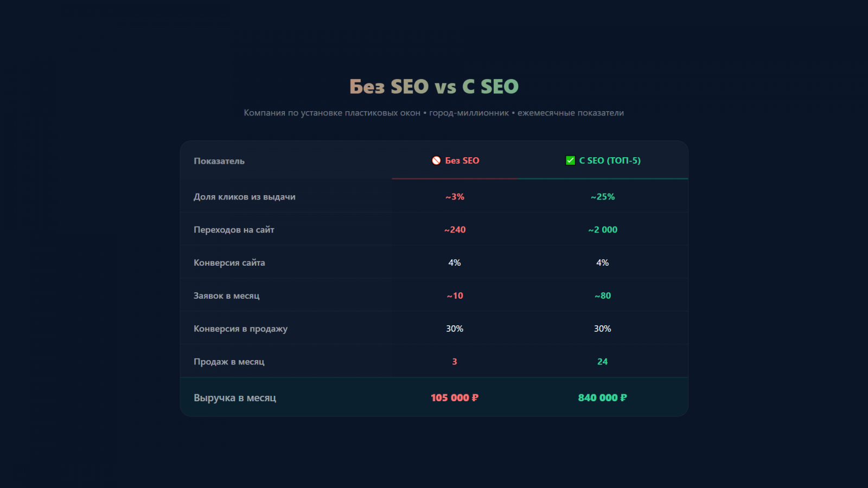Click the green checkmark icon near С SEO
Image resolution: width=868 pixels, height=488 pixels.
click(x=570, y=160)
